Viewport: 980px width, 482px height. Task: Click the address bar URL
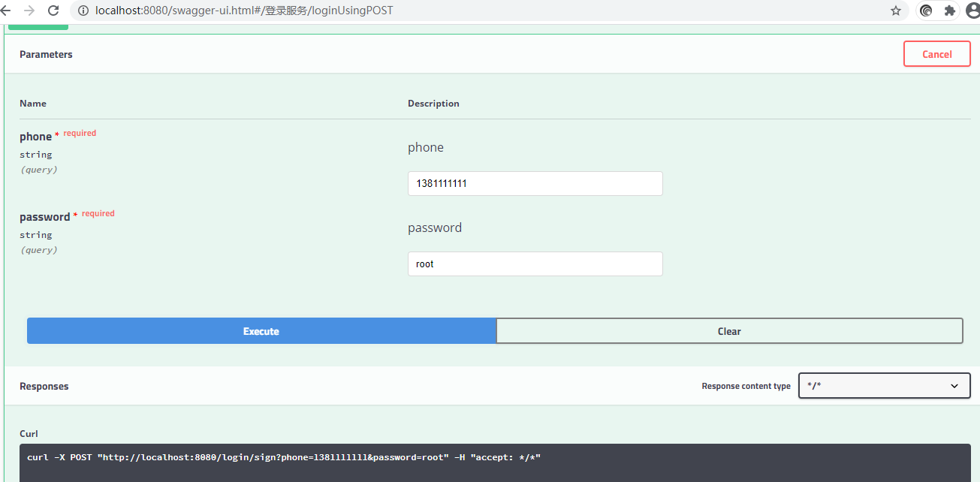point(244,11)
